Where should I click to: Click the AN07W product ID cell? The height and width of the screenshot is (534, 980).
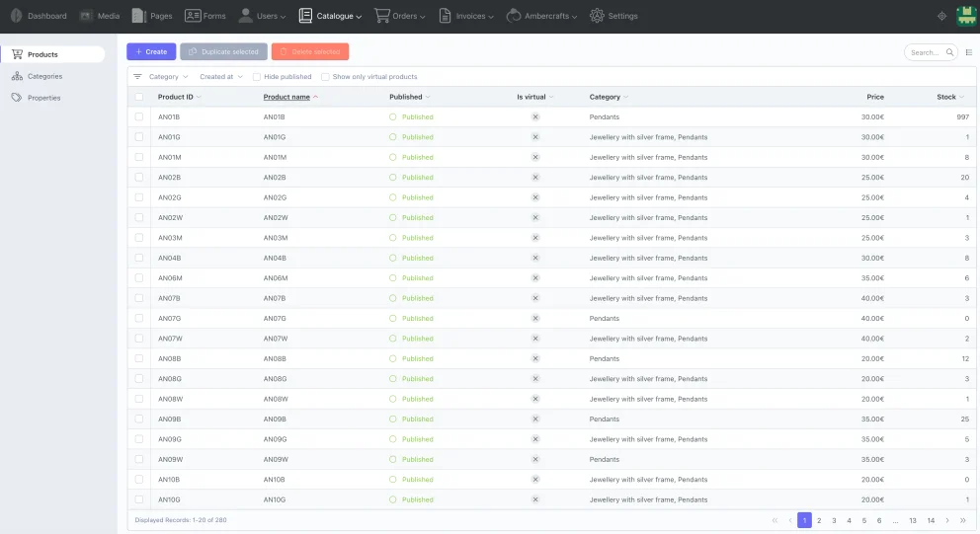170,339
